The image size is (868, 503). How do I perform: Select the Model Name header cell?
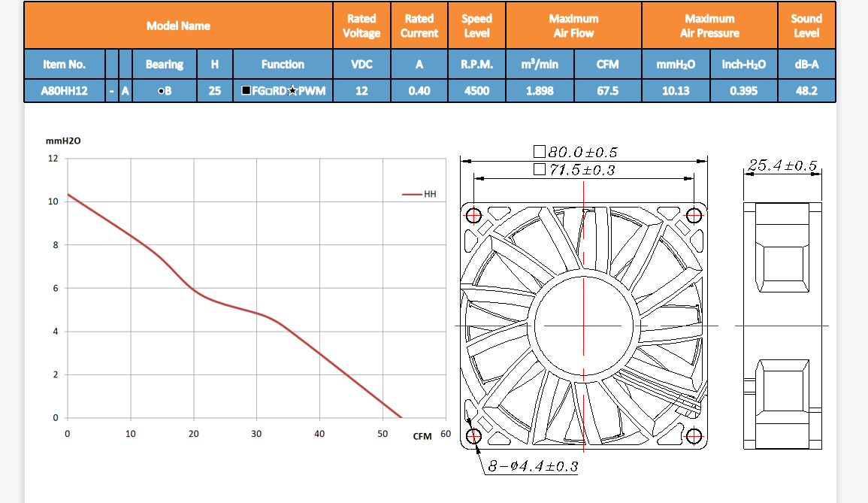178,26
